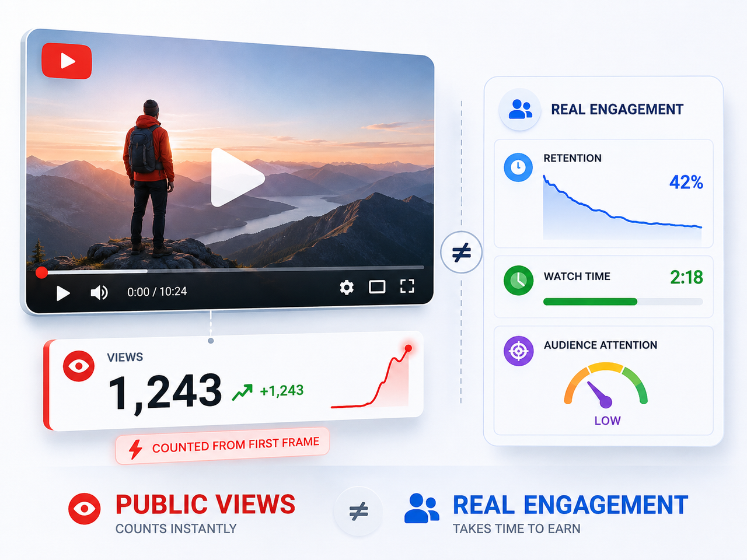The width and height of the screenshot is (747, 560).
Task: Click the lightning bolt icon
Action: (x=135, y=449)
